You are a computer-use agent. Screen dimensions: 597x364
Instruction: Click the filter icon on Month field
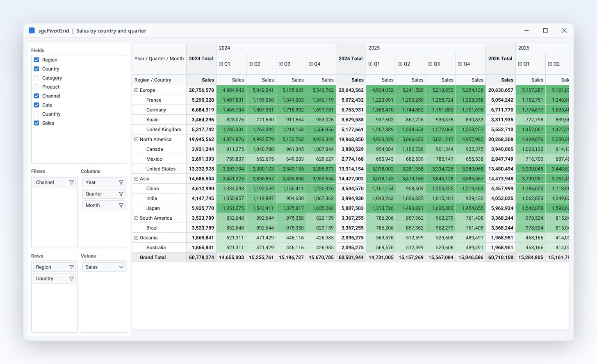click(x=121, y=205)
